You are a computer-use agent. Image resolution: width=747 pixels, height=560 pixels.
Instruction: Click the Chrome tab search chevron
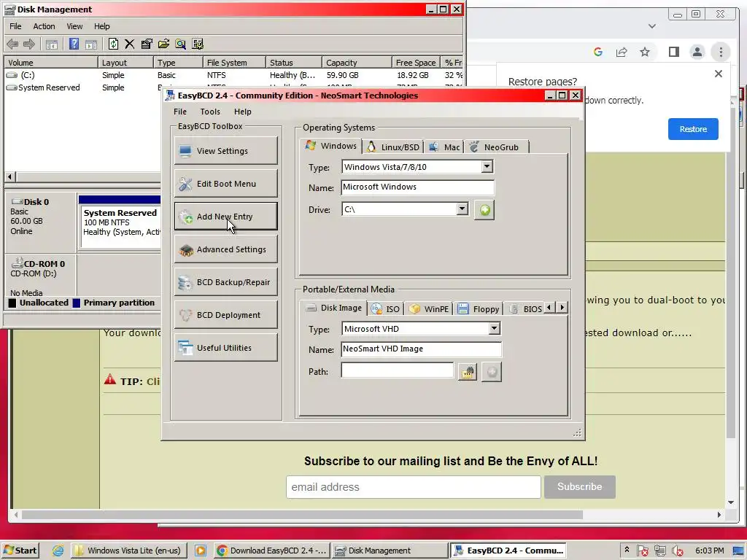[x=651, y=26]
